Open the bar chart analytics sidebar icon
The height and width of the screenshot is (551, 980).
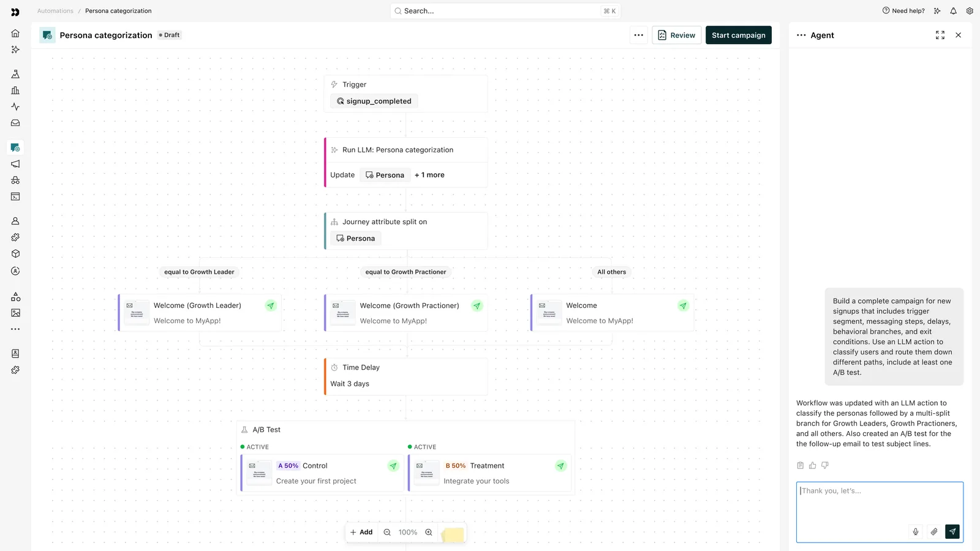tap(15, 91)
